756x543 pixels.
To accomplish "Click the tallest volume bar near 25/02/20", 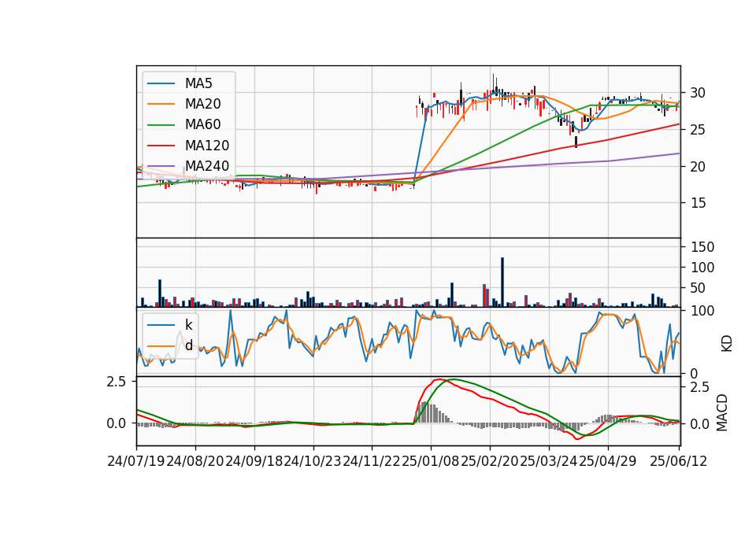I will pos(502,283).
